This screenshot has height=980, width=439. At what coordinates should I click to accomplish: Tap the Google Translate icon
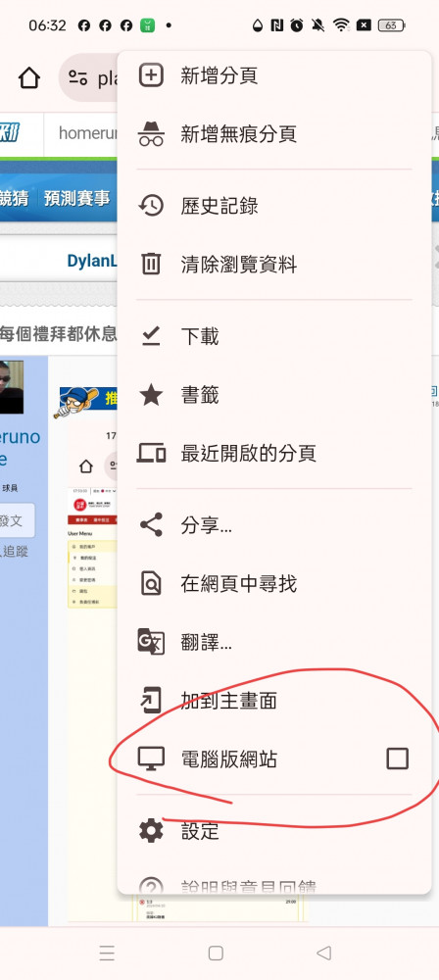(x=151, y=641)
